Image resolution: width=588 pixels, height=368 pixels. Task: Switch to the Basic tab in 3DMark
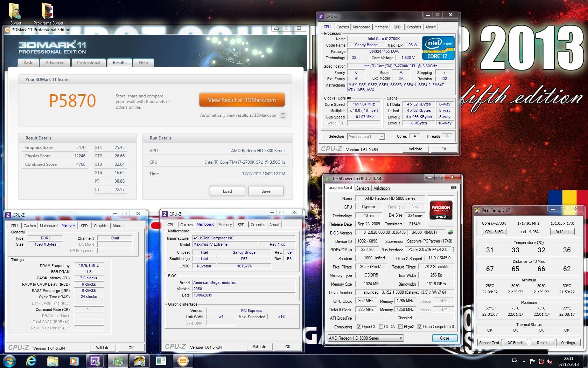[28, 63]
